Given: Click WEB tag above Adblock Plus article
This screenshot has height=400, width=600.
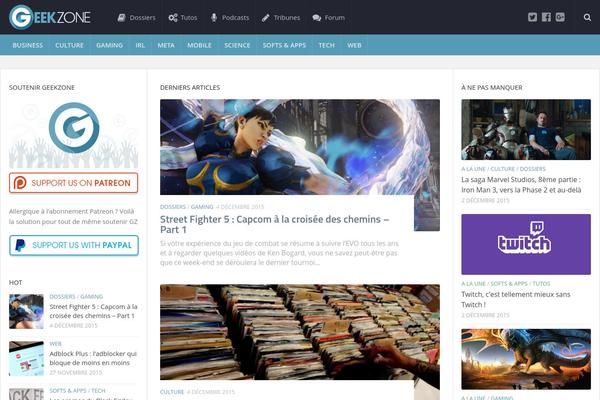Looking at the screenshot, I should tap(55, 344).
